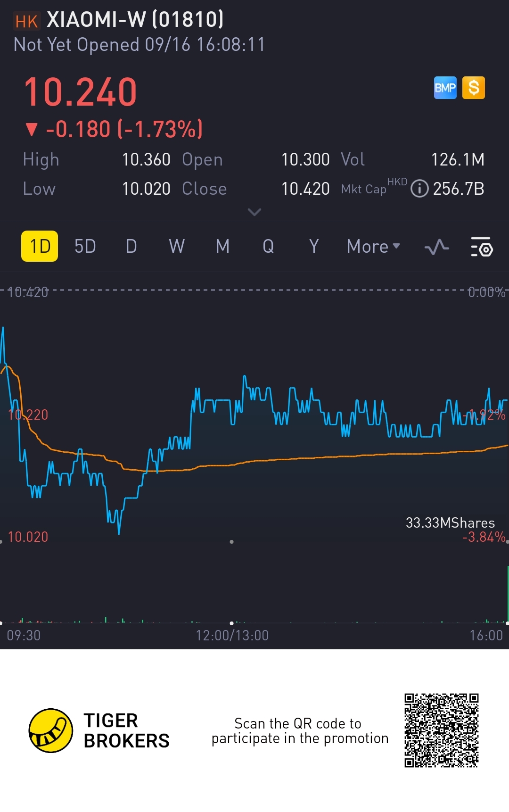
Task: Switch to the 5D chart tab
Action: (x=85, y=246)
